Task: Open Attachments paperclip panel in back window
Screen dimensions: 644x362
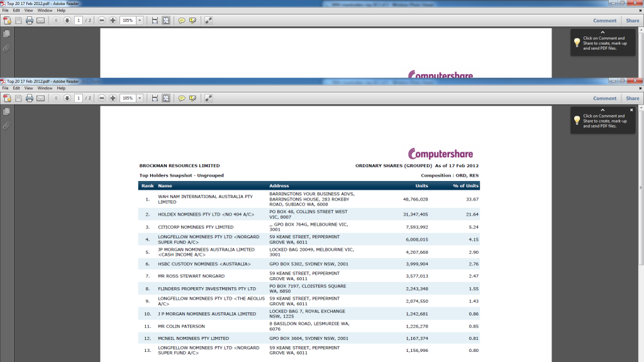Action: coord(6,48)
